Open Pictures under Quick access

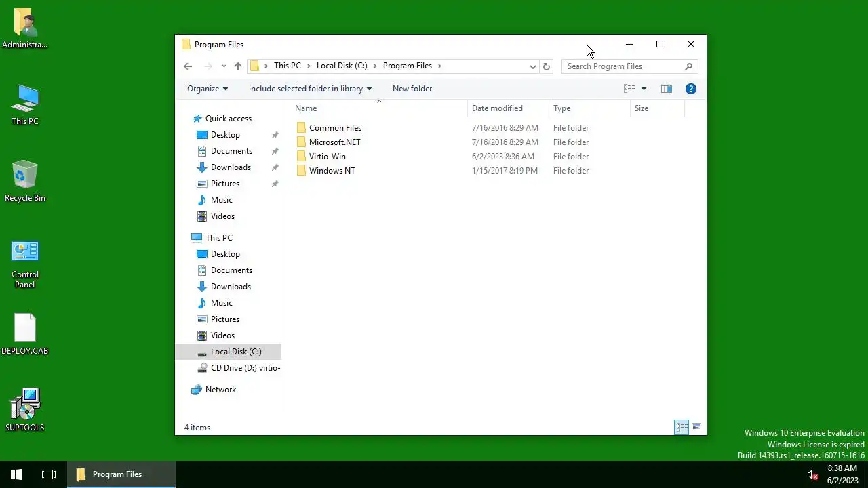tap(225, 184)
